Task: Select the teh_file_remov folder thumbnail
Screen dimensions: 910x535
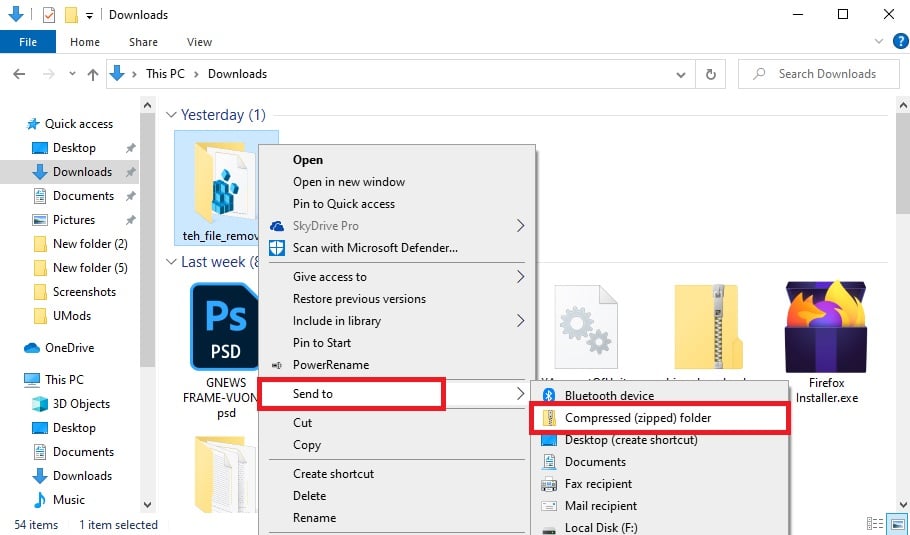Action: pyautogui.click(x=216, y=188)
